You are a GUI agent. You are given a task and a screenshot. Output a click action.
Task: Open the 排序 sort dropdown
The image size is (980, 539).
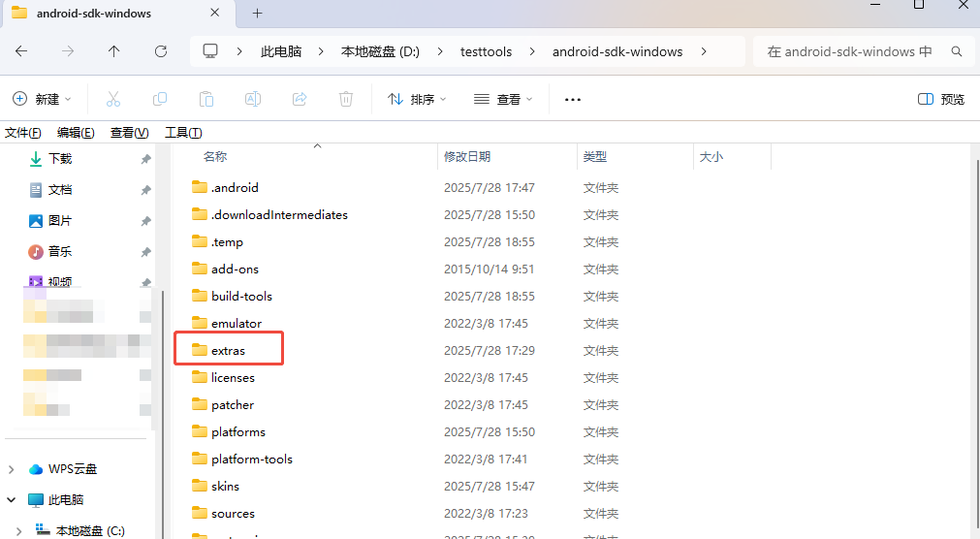417,99
